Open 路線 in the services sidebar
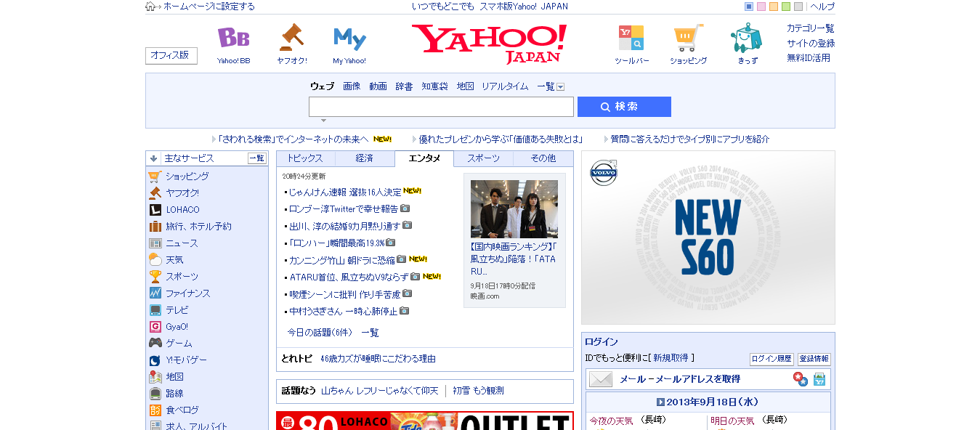The image size is (980, 430). point(174,394)
